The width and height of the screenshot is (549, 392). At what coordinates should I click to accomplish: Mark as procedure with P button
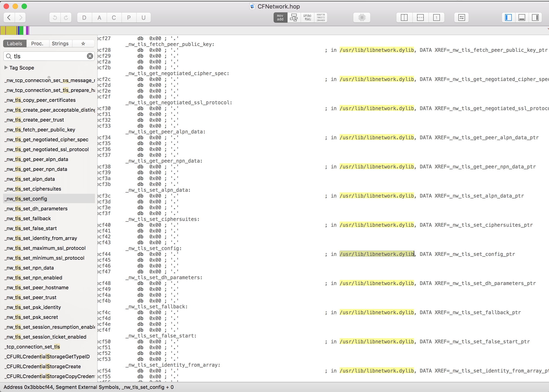coord(129,17)
